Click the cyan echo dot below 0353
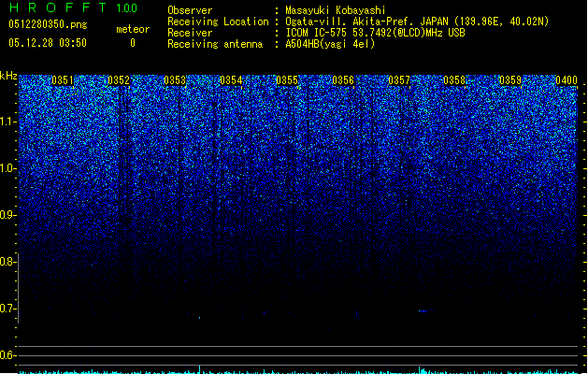The height and width of the screenshot is (374, 588). pyautogui.click(x=199, y=318)
